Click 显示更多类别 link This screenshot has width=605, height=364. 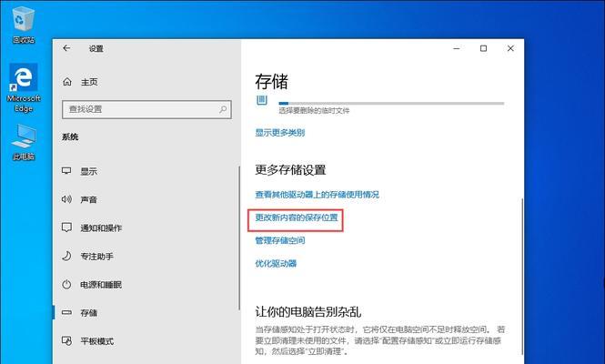279,133
